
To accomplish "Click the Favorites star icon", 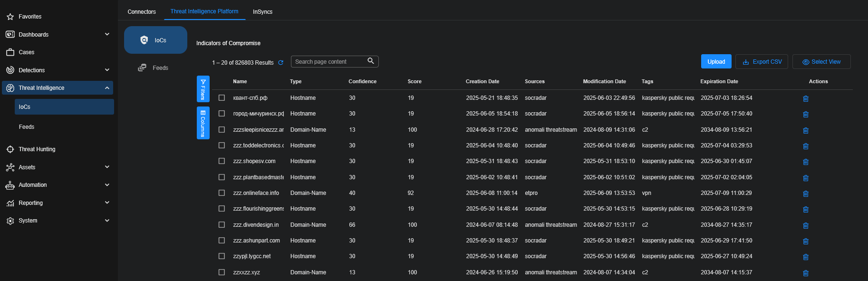I will coord(10,17).
